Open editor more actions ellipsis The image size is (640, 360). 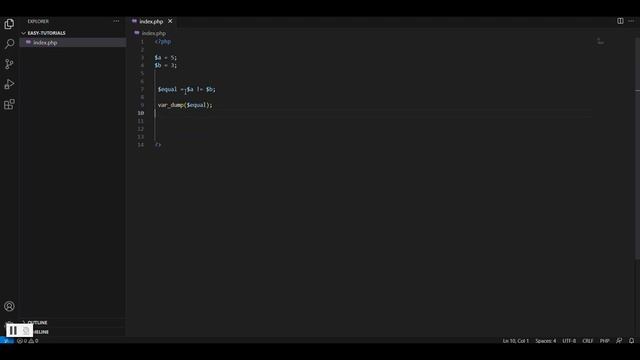[631, 21]
